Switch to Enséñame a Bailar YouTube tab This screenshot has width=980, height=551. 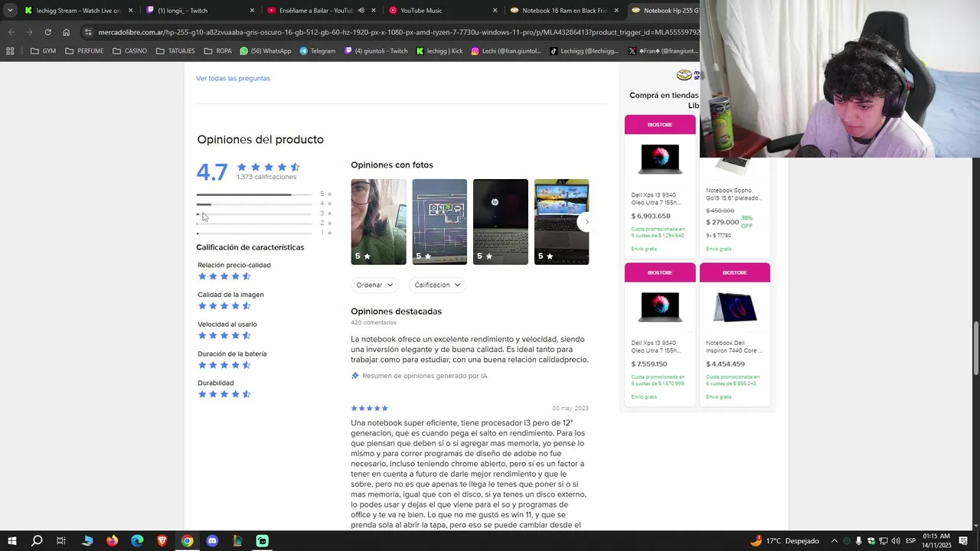tap(322, 11)
